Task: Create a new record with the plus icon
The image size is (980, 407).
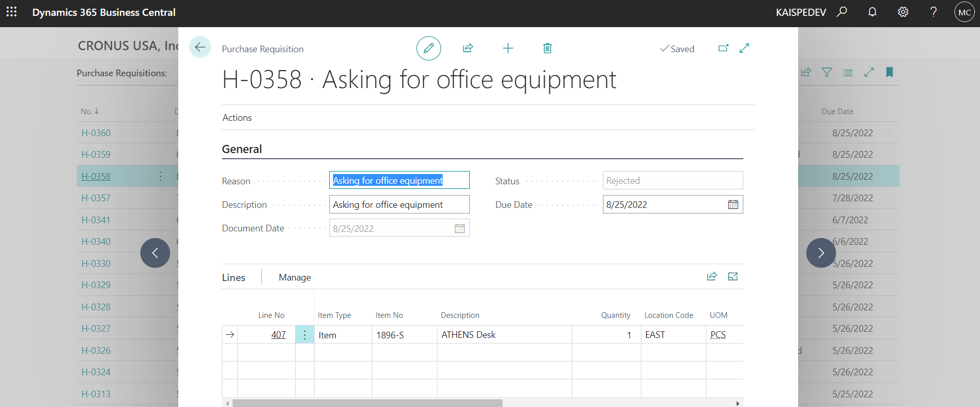Action: (x=508, y=49)
